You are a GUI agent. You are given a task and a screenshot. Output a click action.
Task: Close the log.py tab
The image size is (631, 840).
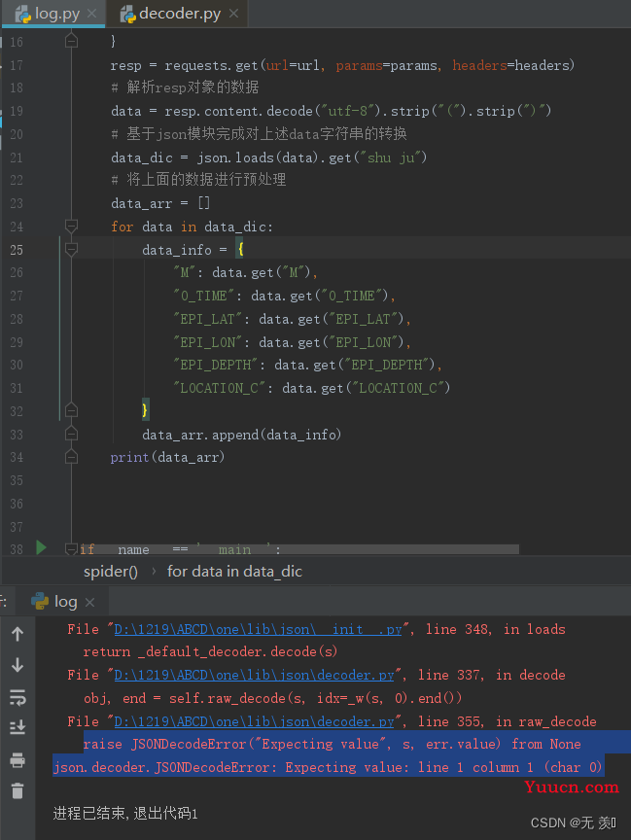pyautogui.click(x=92, y=14)
